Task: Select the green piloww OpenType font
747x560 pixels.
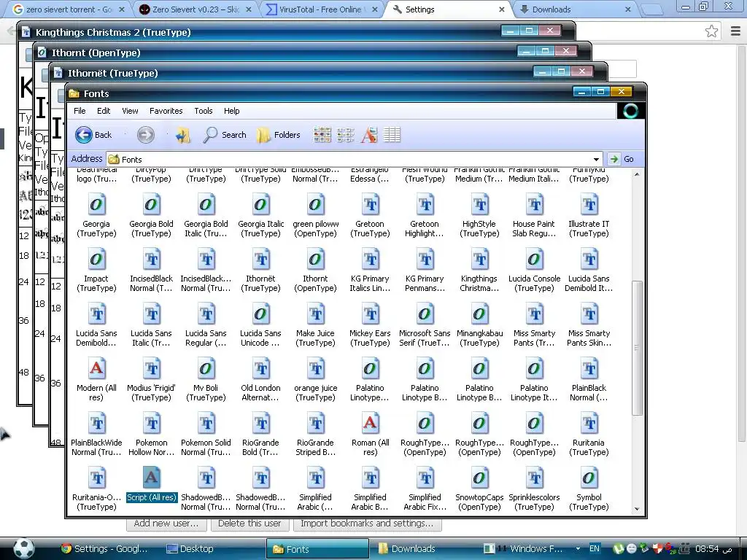Action: 315,205
